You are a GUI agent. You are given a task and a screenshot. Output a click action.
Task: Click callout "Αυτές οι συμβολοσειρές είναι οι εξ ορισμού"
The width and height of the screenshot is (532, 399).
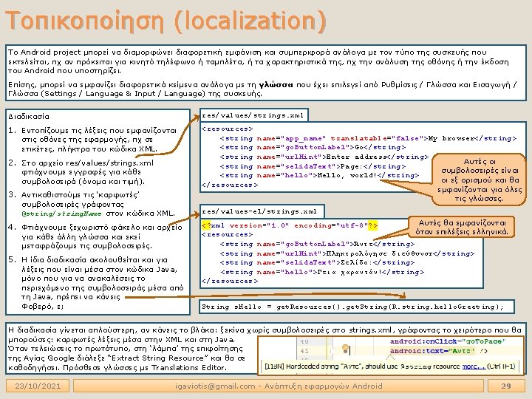pos(480,180)
